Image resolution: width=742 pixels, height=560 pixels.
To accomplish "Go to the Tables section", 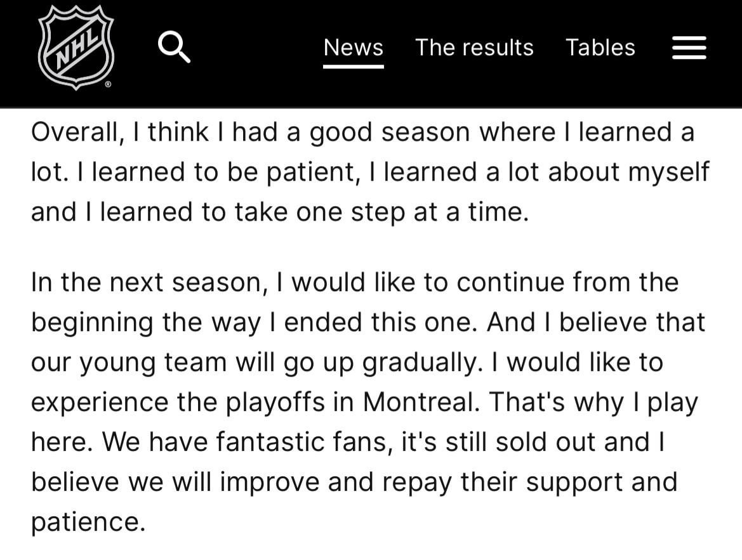I will pos(600,48).
